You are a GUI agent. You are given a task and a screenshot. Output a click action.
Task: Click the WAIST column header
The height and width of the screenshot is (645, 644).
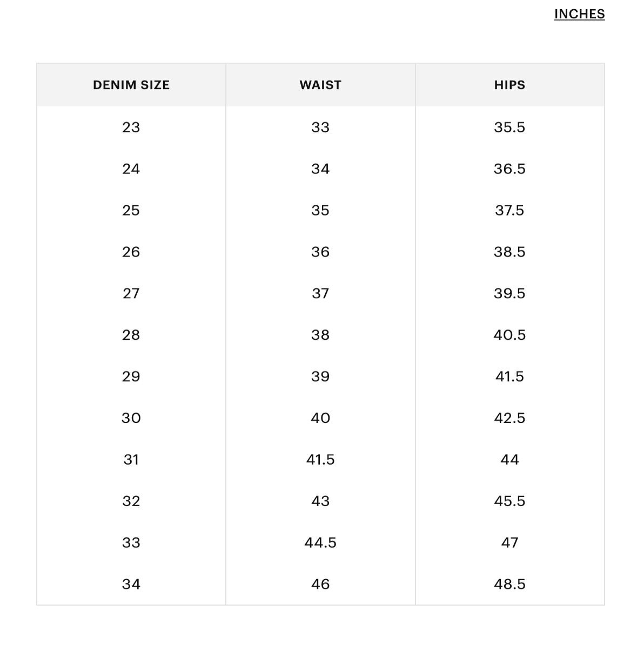[320, 85]
